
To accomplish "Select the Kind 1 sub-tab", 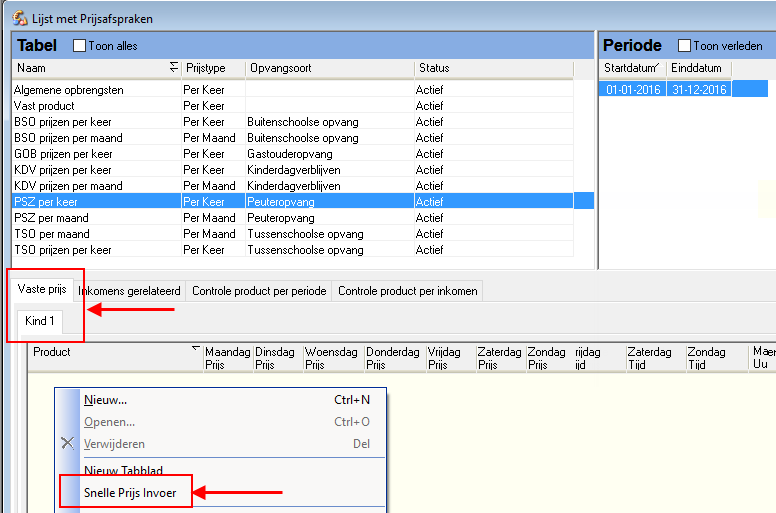I will point(40,321).
